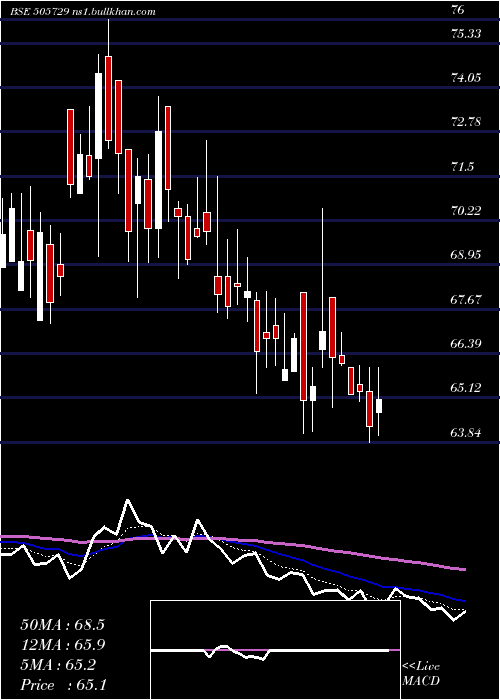Click the 67.67 price axis label
This screenshot has width=500, height=700.
click(466, 300)
